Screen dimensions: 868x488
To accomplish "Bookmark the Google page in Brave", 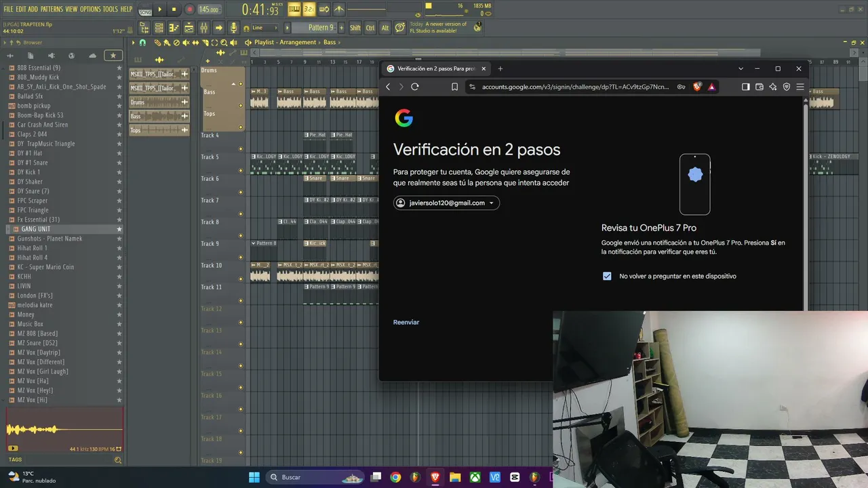I will tap(454, 87).
